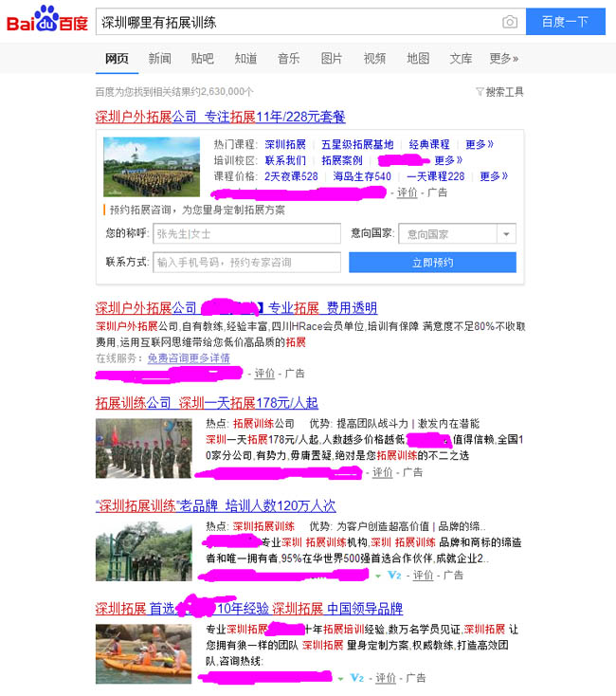The width and height of the screenshot is (616, 696).
Task: Expand 更多» in the 培训校区 row
Action: pyautogui.click(x=448, y=160)
